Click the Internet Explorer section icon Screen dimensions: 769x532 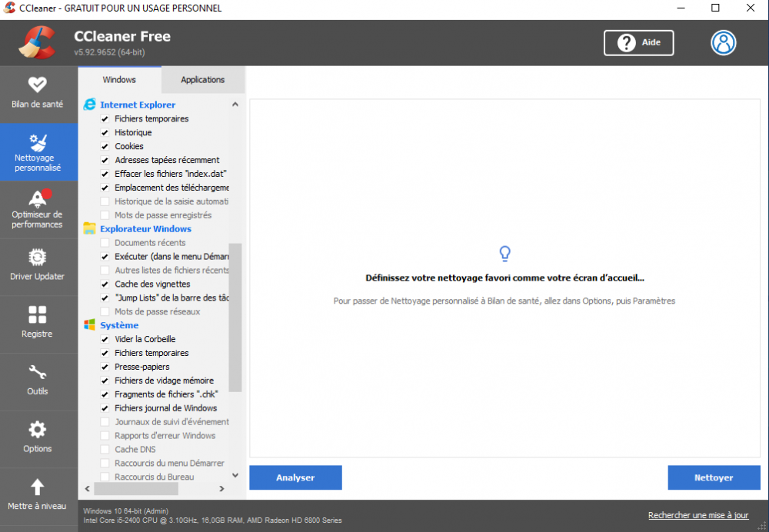pos(90,105)
